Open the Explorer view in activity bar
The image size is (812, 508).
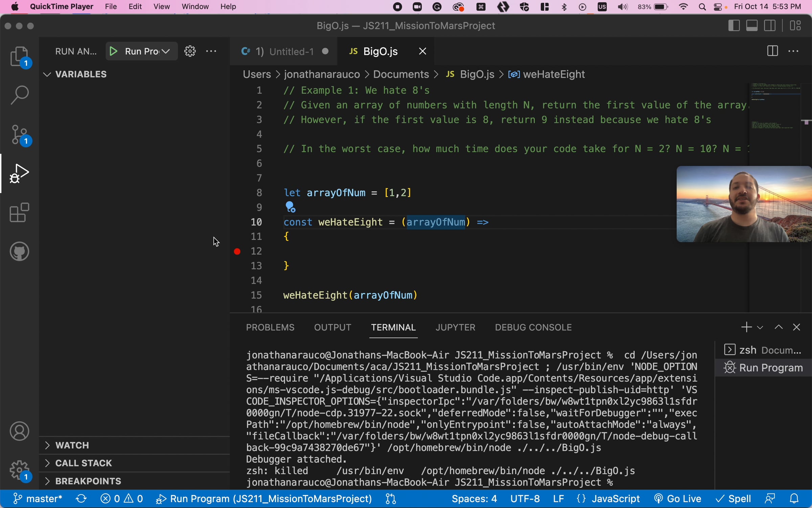coord(19,56)
